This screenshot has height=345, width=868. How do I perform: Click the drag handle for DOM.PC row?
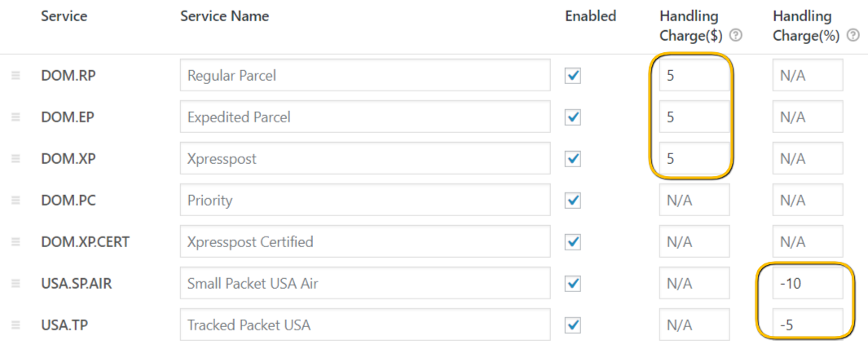pos(16,200)
